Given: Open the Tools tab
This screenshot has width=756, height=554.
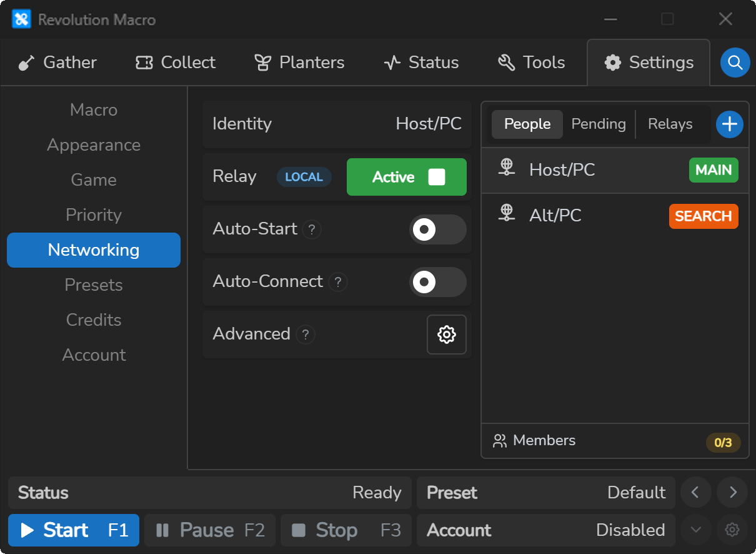Looking at the screenshot, I should point(532,63).
